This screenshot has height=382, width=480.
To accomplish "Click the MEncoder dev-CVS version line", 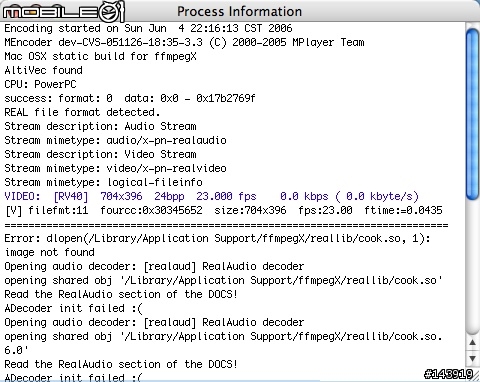I will pyautogui.click(x=184, y=42).
